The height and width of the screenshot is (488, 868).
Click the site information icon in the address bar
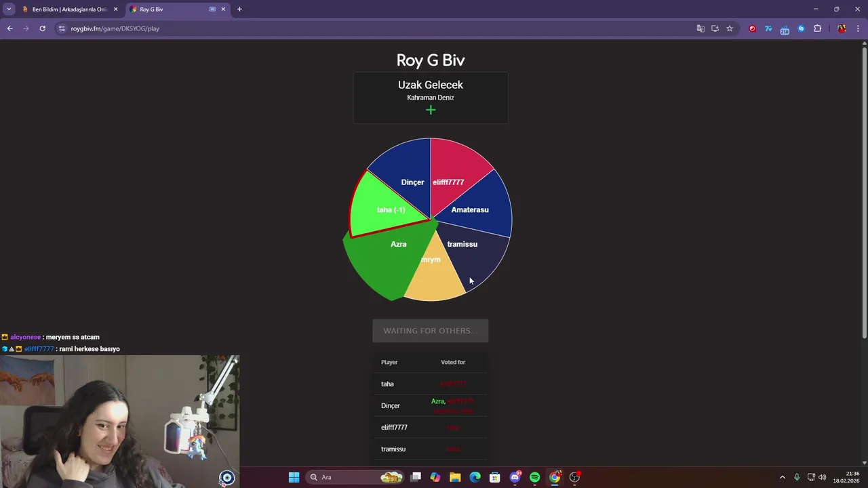(62, 28)
